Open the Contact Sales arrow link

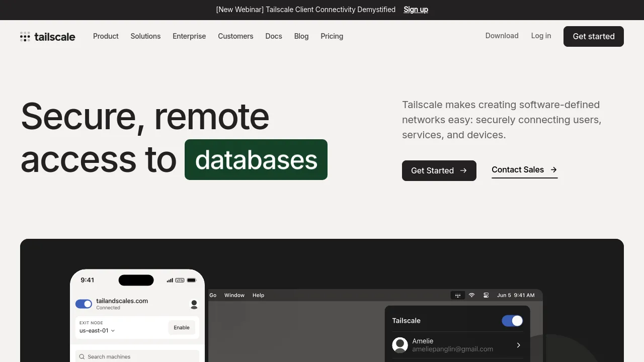point(553,170)
